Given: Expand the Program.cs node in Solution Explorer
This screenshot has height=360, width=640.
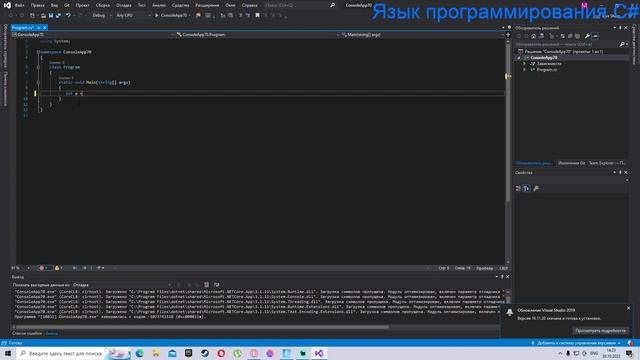Looking at the screenshot, I should coord(524,70).
